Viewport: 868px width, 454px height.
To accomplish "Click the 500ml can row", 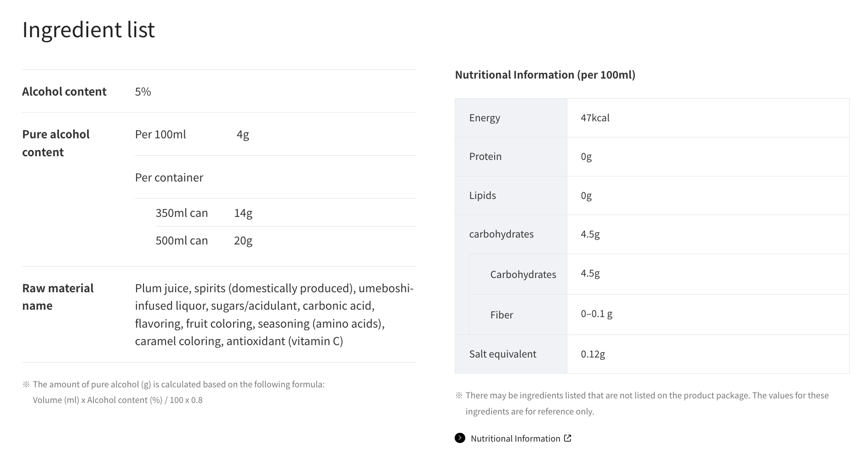I will 182,240.
